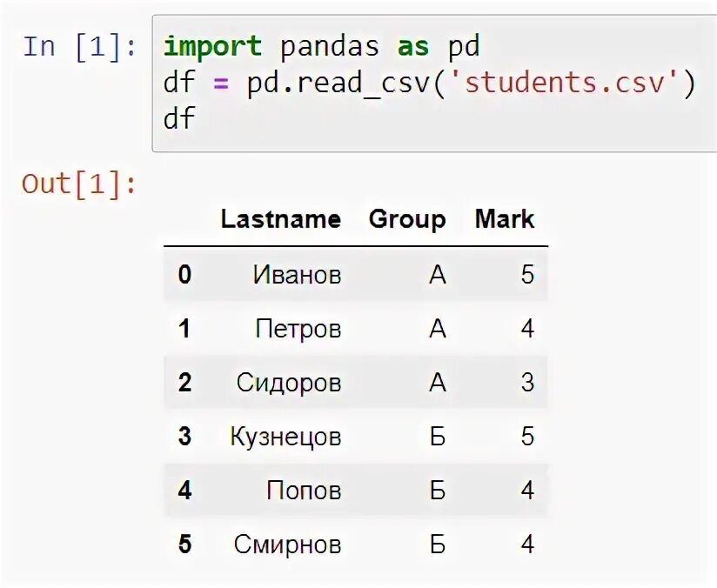Click the Иванов lastname cell

click(298, 275)
